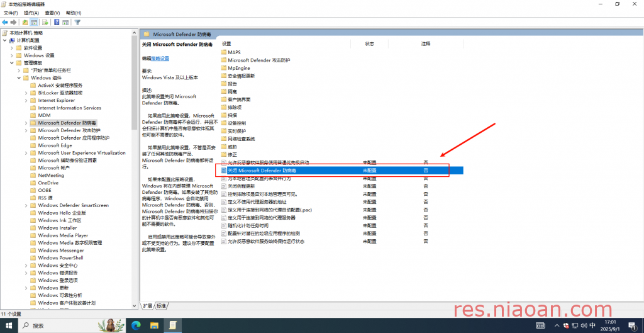Open Help via the question mark icon
644x333 pixels.
pyautogui.click(x=57, y=22)
